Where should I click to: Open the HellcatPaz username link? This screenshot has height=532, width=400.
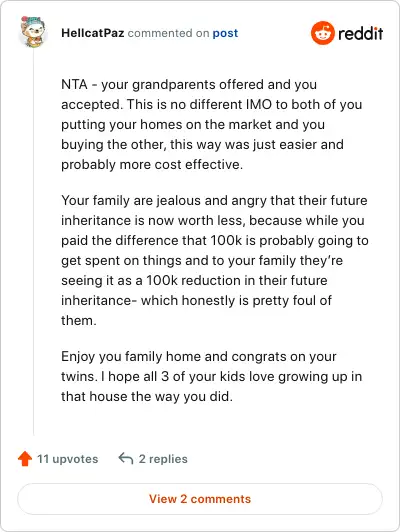click(x=92, y=33)
